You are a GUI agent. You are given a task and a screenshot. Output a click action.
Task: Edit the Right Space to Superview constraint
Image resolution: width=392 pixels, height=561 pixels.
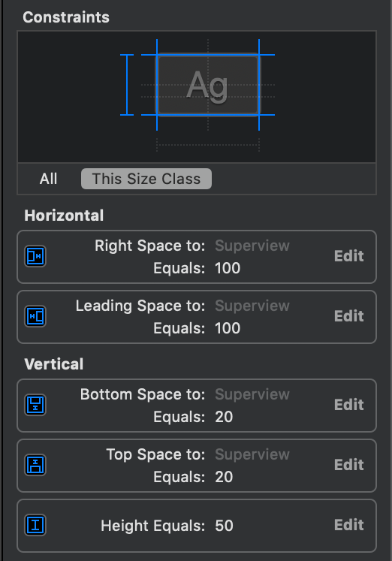tap(348, 256)
